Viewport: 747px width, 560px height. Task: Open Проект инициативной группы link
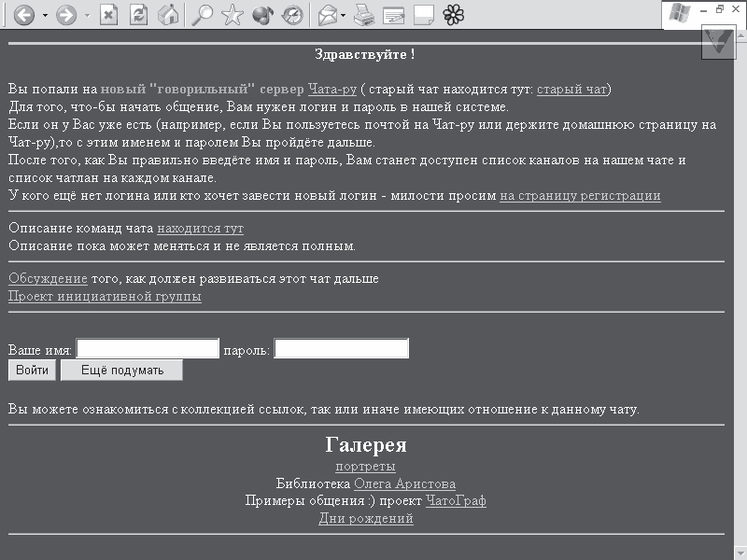tap(105, 296)
